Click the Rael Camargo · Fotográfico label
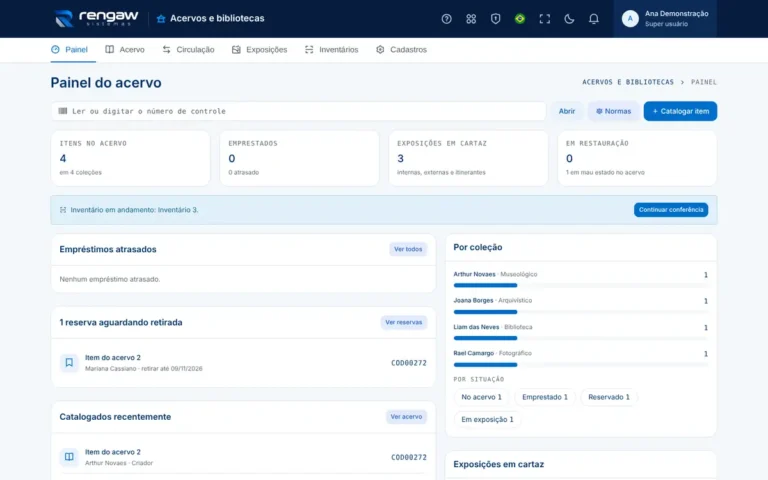 point(493,353)
